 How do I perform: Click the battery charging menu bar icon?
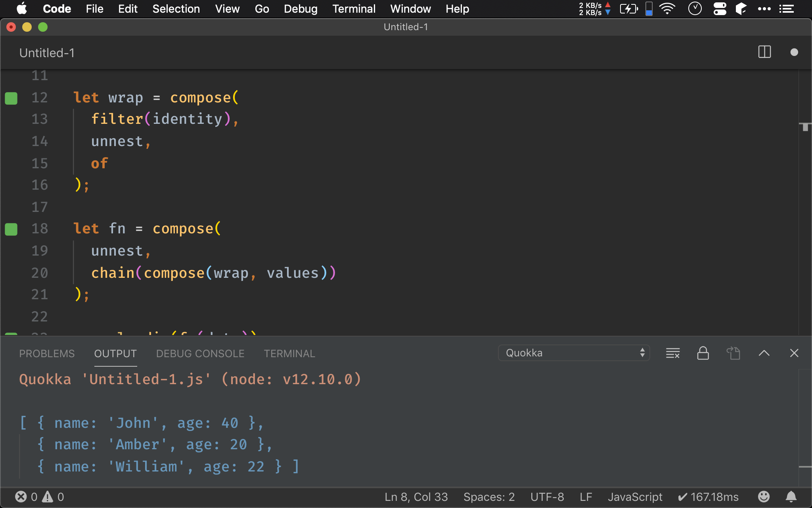(x=628, y=9)
